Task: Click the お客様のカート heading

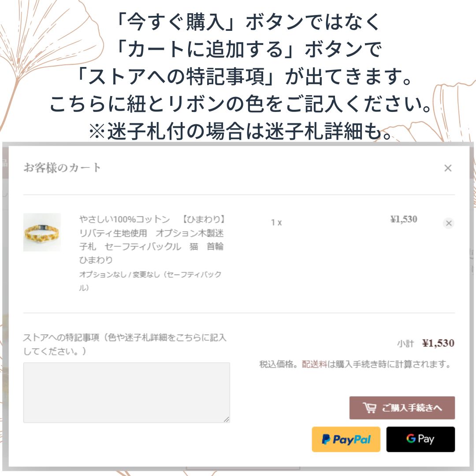Action: [62, 167]
